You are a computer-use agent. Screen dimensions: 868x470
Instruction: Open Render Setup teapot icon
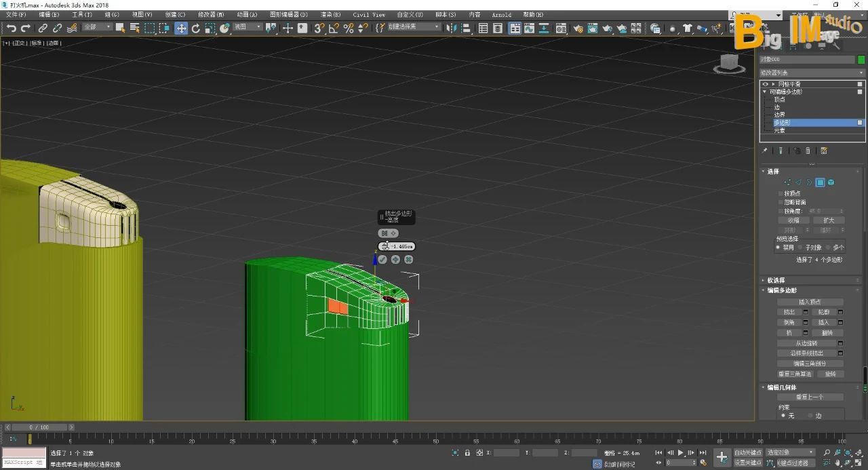578,28
